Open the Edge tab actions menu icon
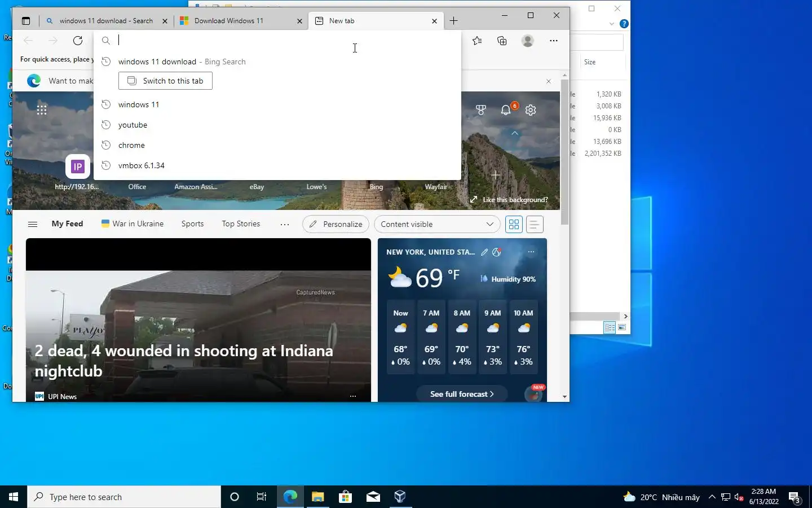The height and width of the screenshot is (508, 812). 26,21
